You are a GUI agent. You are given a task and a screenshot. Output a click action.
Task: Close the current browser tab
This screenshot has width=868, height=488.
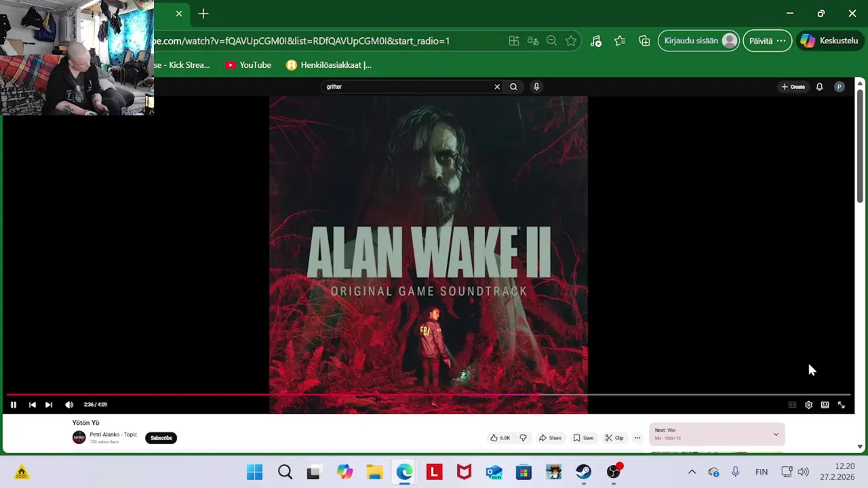[179, 14]
